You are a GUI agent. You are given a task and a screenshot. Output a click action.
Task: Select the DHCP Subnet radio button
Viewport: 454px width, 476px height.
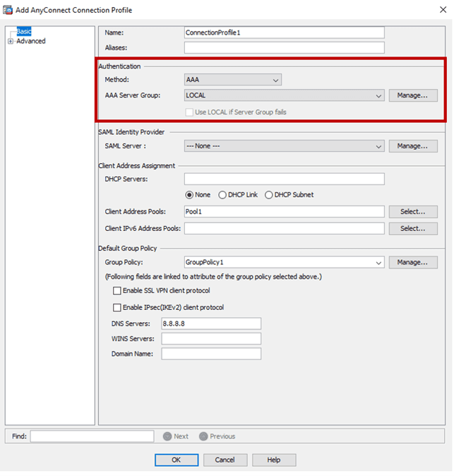coord(269,195)
